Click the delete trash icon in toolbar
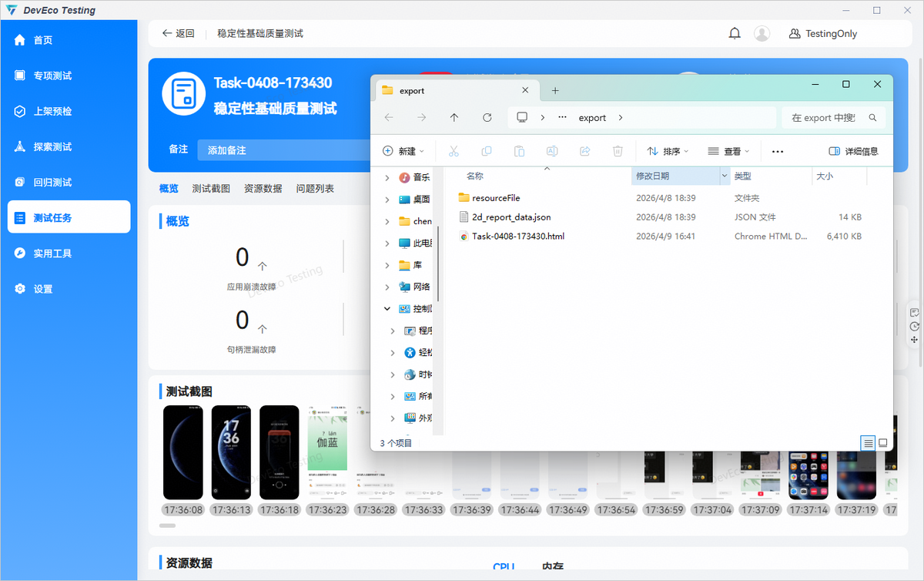The image size is (924, 581). [618, 151]
